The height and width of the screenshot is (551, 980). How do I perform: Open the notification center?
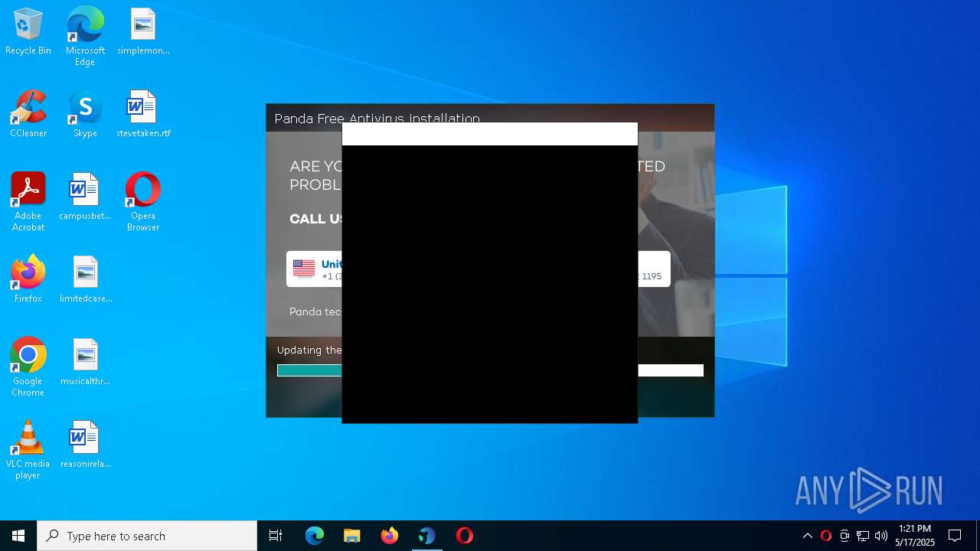click(955, 536)
